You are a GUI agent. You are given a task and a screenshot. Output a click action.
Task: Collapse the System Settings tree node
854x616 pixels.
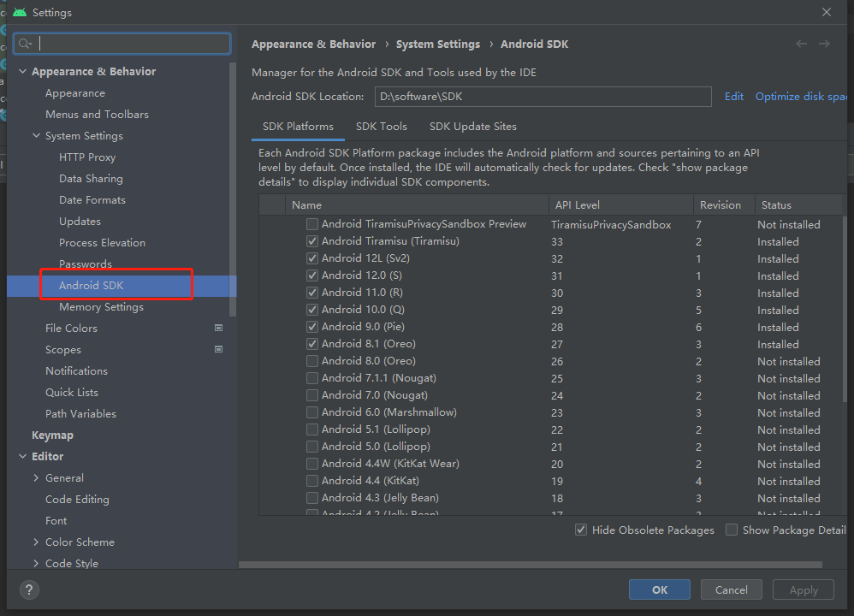(37, 136)
